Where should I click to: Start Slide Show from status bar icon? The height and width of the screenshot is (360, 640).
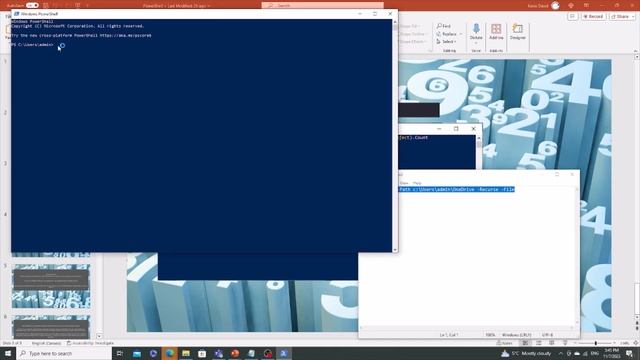point(565,343)
